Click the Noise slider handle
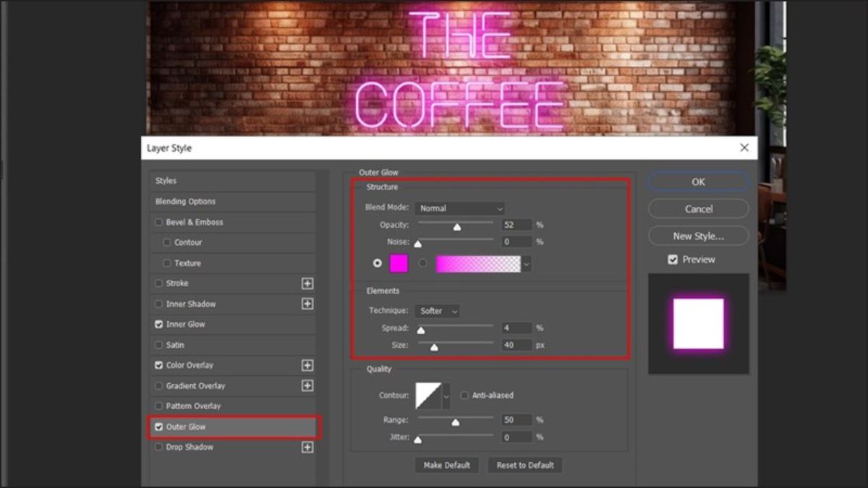This screenshot has width=868, height=488. 417,244
